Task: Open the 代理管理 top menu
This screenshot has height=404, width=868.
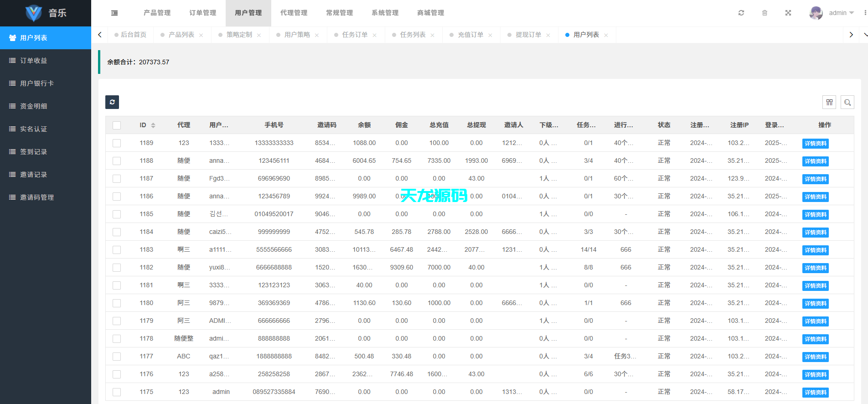Action: (x=294, y=13)
